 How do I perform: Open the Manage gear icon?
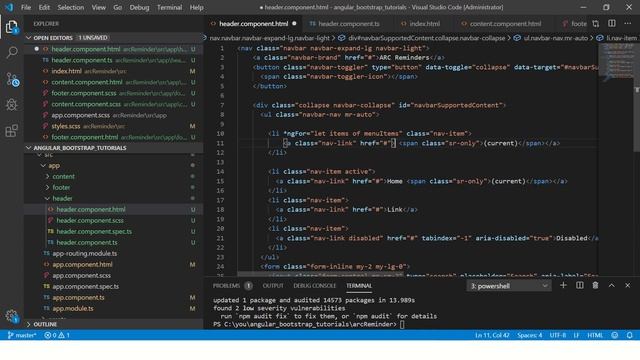[12, 316]
